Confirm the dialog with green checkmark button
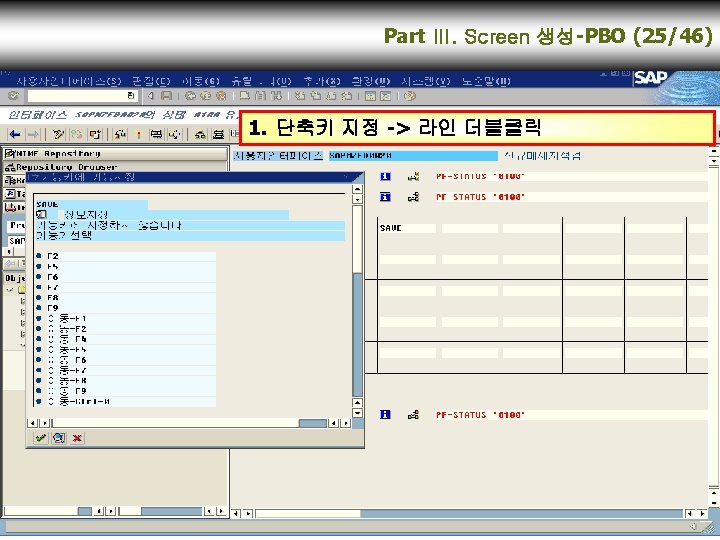 [x=41, y=438]
